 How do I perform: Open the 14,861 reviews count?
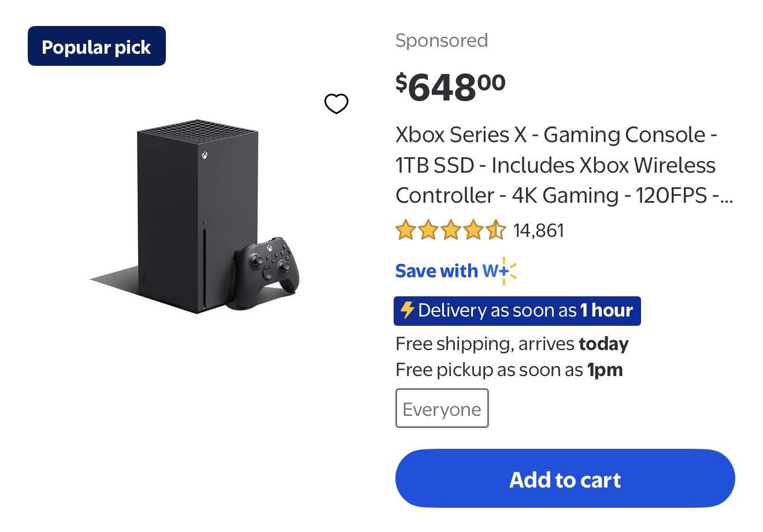(538, 231)
